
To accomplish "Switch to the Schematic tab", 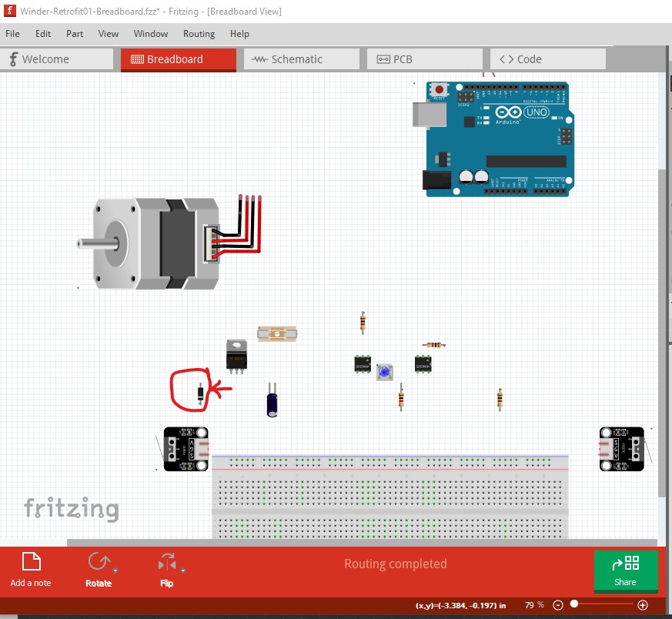I will (x=301, y=59).
